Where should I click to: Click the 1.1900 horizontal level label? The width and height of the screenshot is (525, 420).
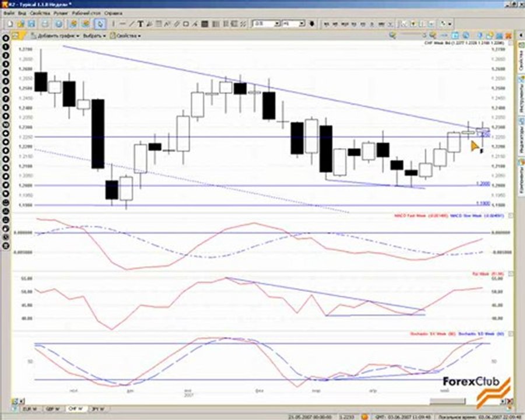click(483, 204)
